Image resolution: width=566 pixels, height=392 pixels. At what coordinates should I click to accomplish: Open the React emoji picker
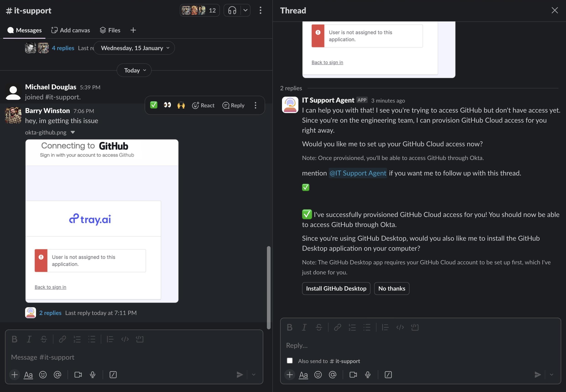(x=203, y=105)
